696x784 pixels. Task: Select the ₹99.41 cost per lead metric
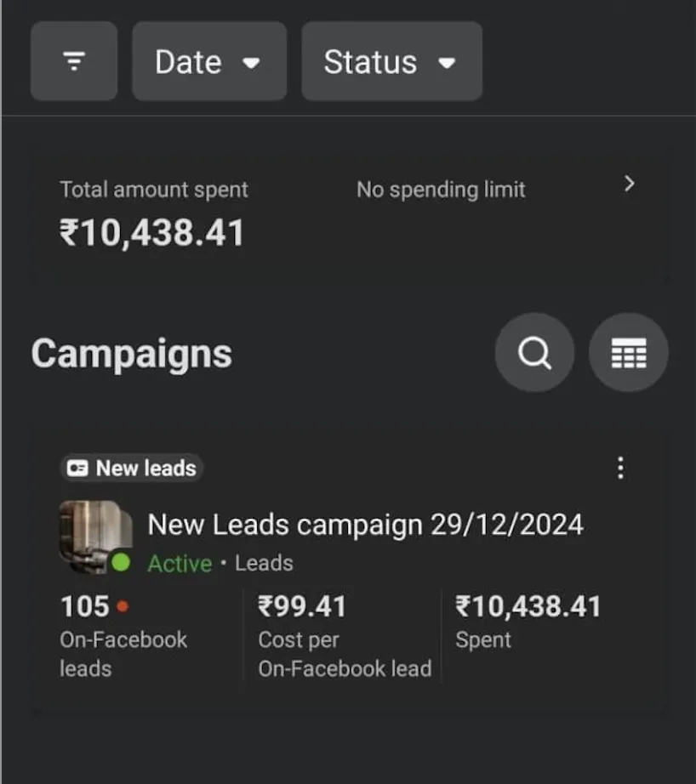302,606
